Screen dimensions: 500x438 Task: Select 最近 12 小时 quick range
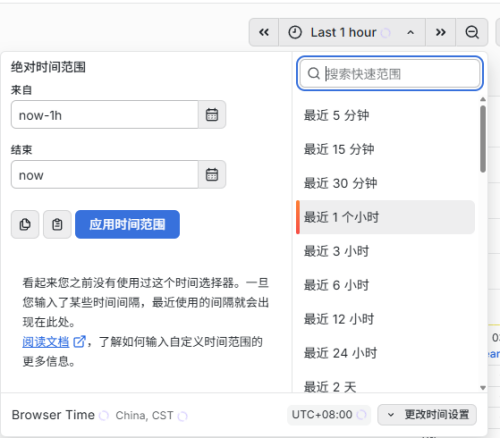click(386, 319)
